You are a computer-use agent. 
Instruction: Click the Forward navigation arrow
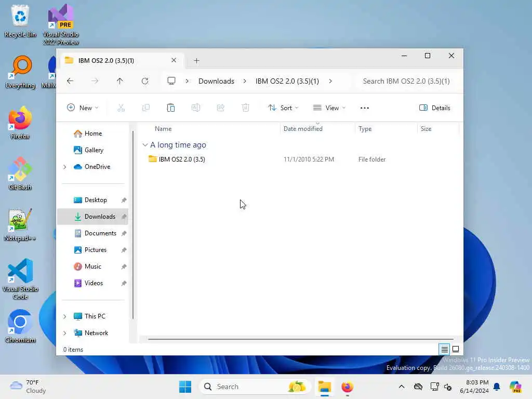coord(95,81)
